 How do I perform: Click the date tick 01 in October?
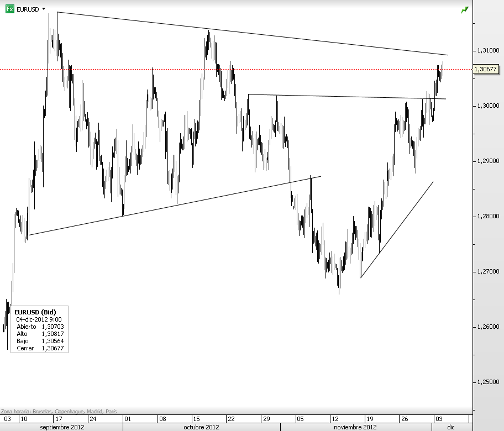(x=128, y=419)
